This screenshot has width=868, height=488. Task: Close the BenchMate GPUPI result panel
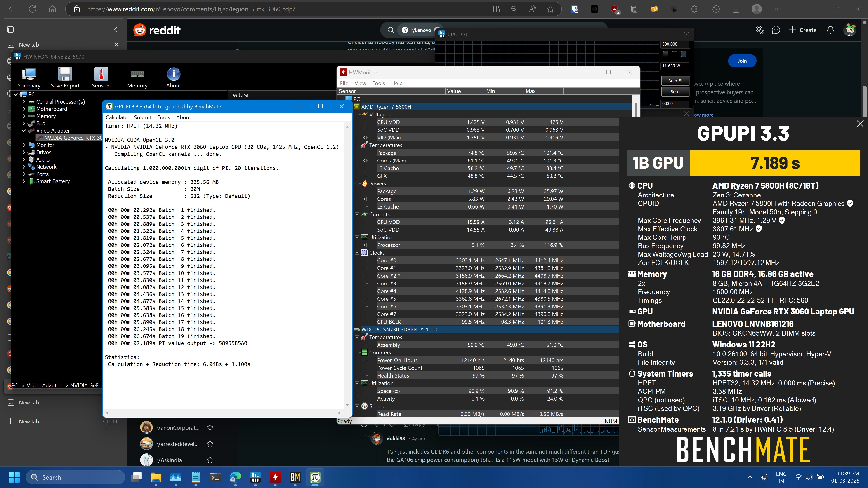coord(860,124)
